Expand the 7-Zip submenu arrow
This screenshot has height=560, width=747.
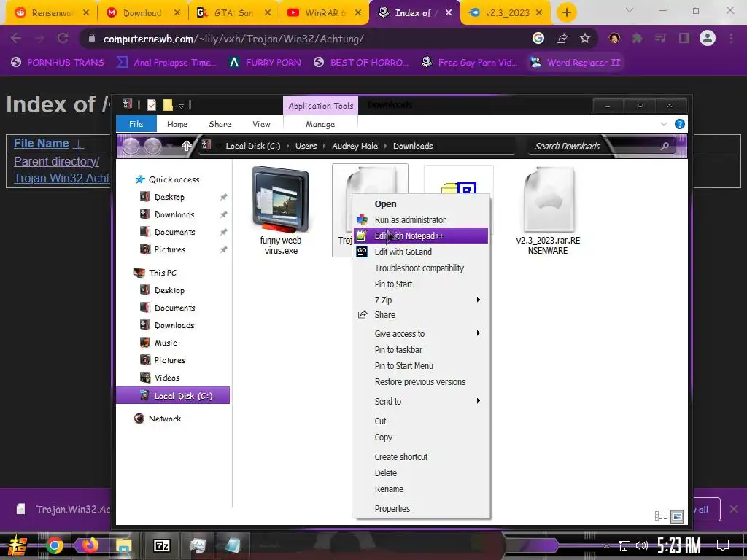click(x=479, y=300)
